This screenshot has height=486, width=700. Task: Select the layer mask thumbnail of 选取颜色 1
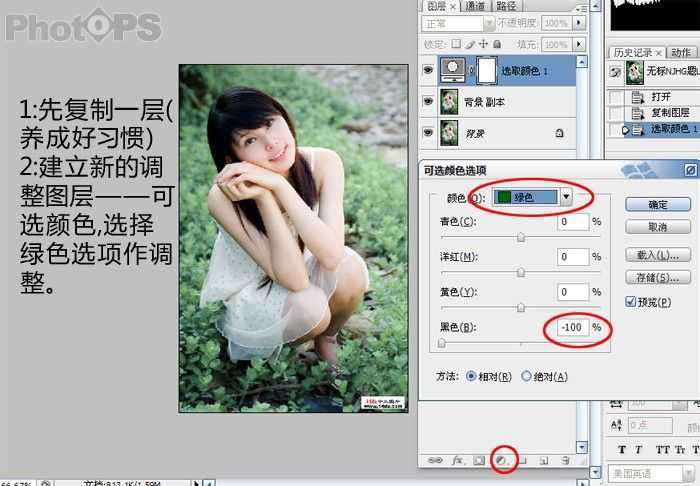[487, 70]
